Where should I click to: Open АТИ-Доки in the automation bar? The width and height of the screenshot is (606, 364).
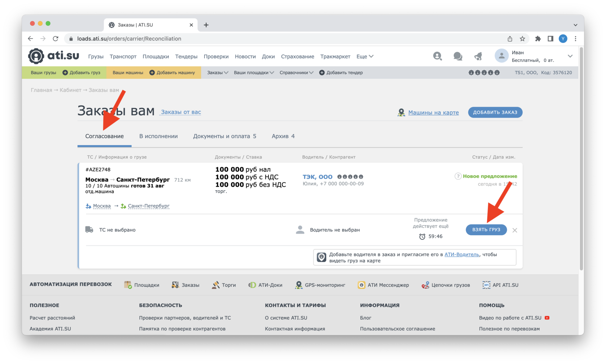(x=265, y=285)
